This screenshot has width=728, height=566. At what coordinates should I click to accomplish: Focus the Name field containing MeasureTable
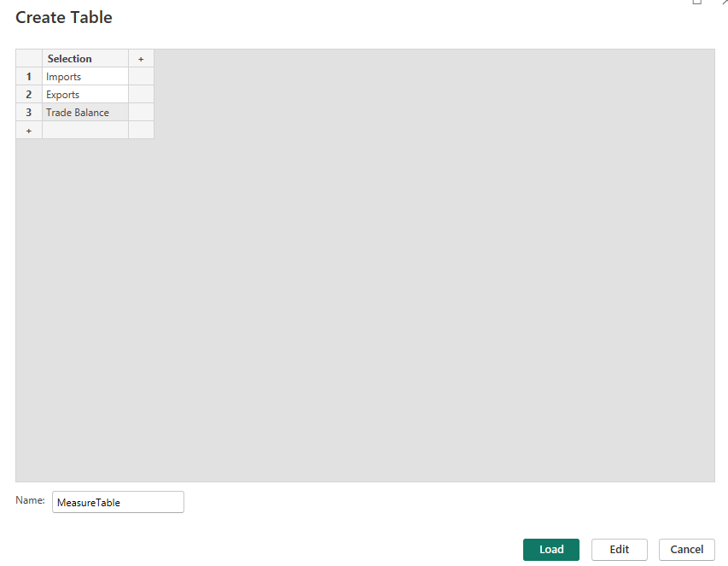click(118, 502)
